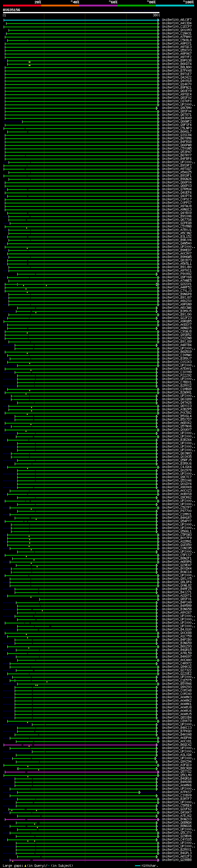The image size is (197, 868).
Task: Click the end position label 380
Action: click(x=155, y=15)
